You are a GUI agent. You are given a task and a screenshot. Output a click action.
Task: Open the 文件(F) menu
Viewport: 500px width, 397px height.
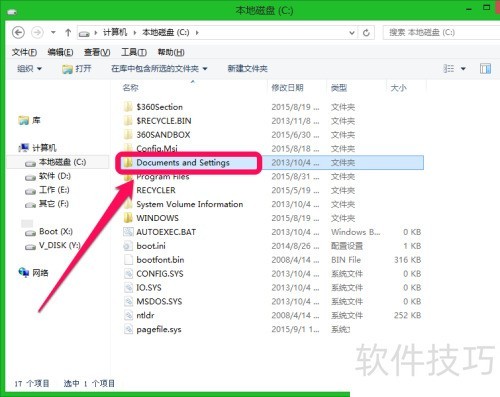24,52
